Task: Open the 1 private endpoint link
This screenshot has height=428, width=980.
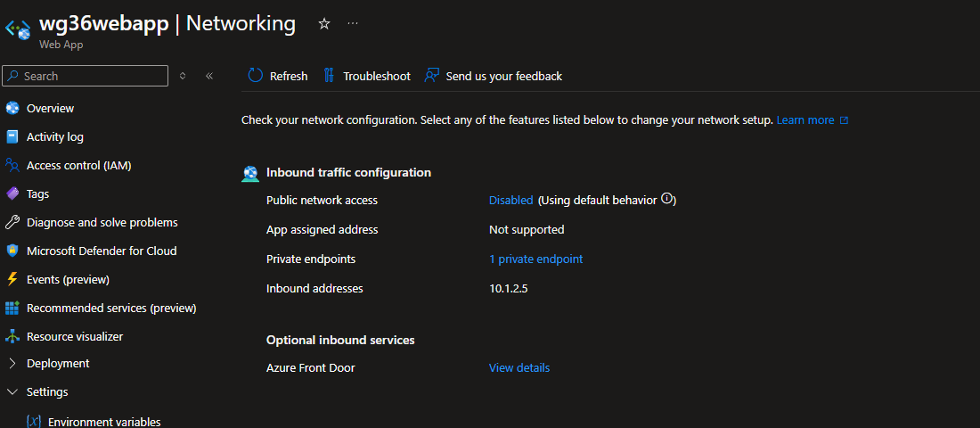Action: [535, 259]
